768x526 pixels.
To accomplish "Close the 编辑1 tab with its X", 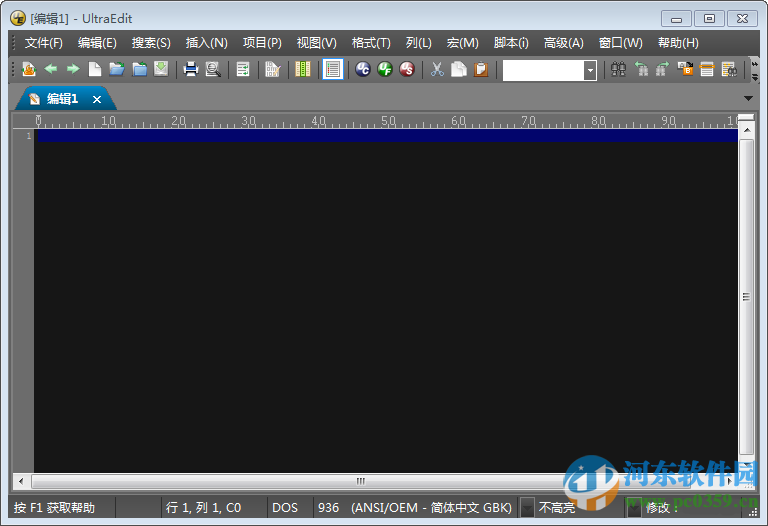I will click(97, 99).
